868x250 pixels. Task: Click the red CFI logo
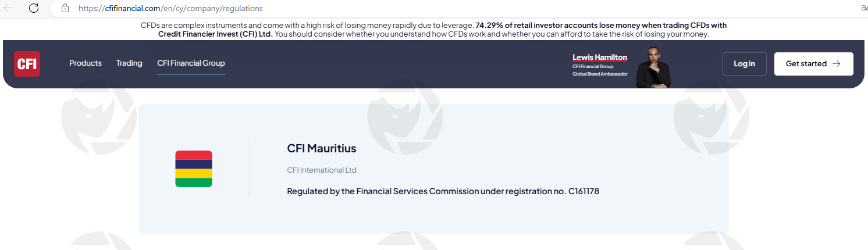[27, 64]
